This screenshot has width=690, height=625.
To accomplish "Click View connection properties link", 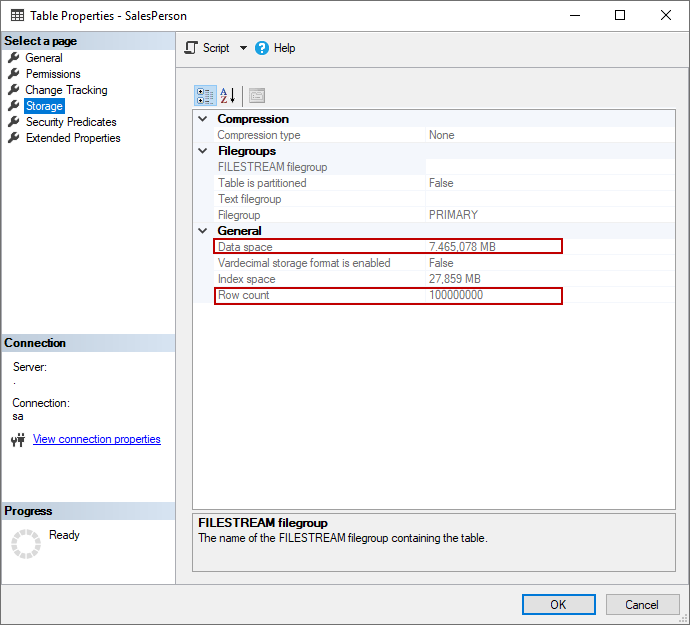I will click(x=97, y=439).
